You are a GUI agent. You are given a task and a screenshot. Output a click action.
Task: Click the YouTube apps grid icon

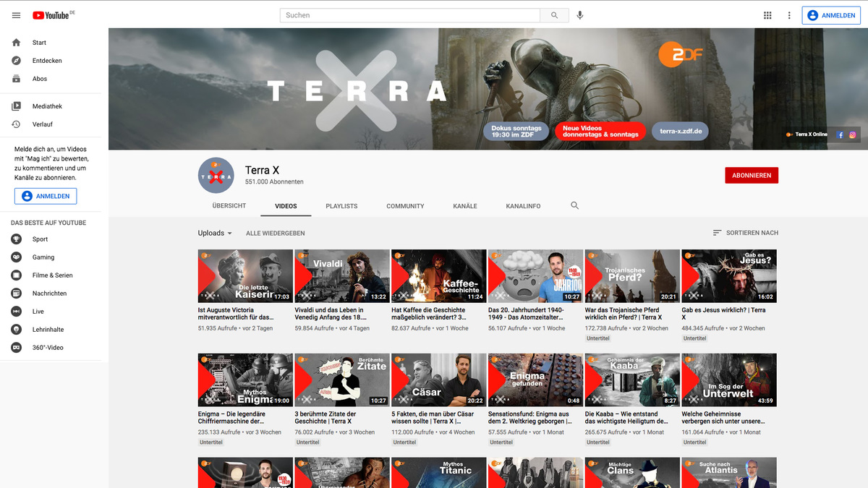click(x=767, y=14)
